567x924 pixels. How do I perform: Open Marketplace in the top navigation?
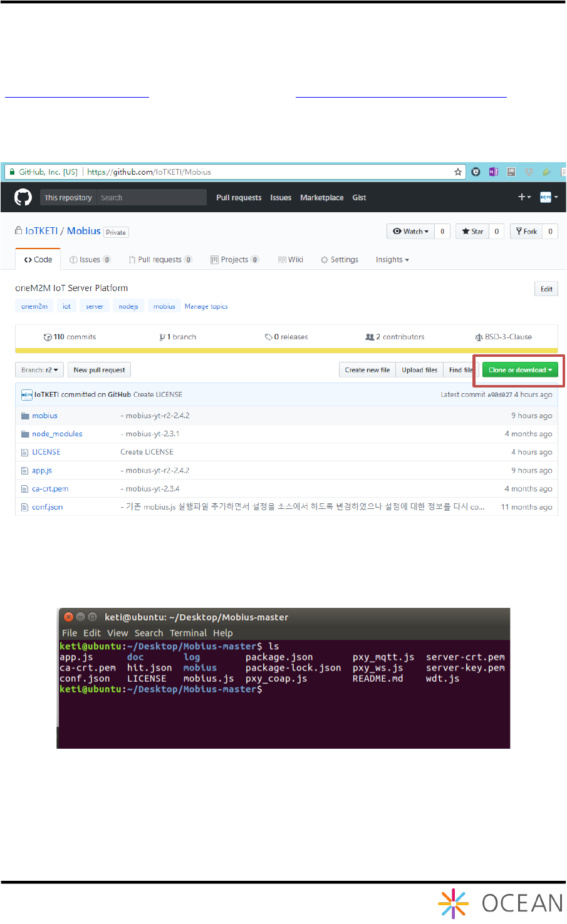coord(321,198)
